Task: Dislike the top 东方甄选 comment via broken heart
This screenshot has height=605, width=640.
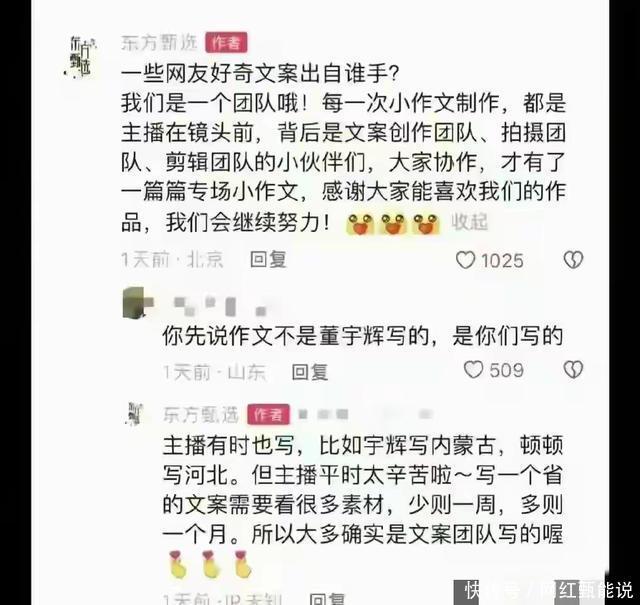Action: (x=573, y=260)
